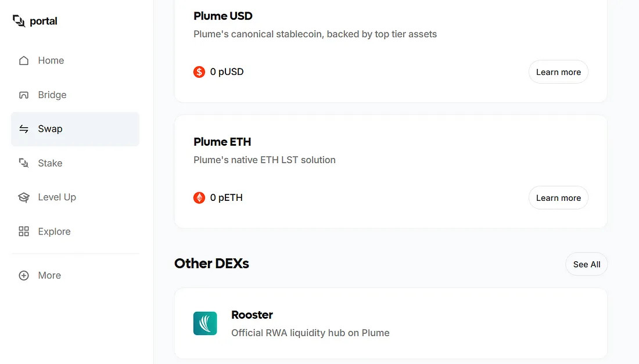
Task: Go to the Home menu item
Action: [51, 60]
